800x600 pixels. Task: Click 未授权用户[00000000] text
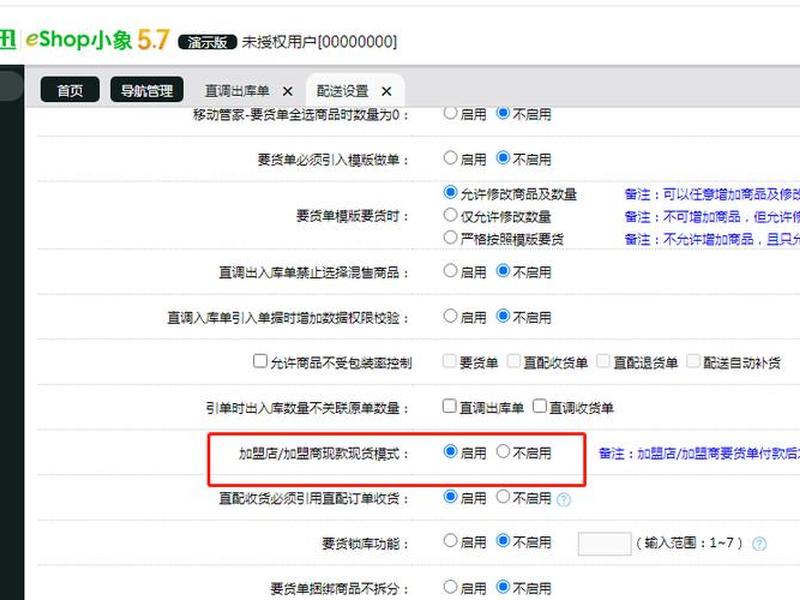pyautogui.click(x=319, y=42)
